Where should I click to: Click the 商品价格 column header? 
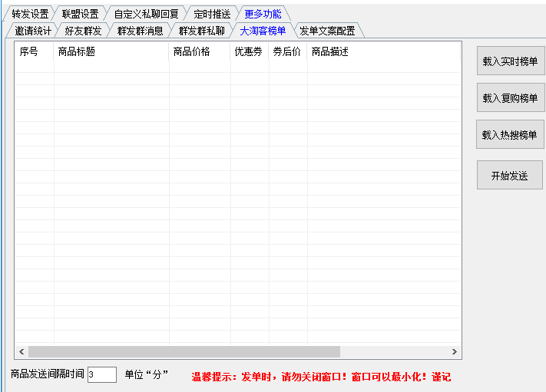coord(200,51)
